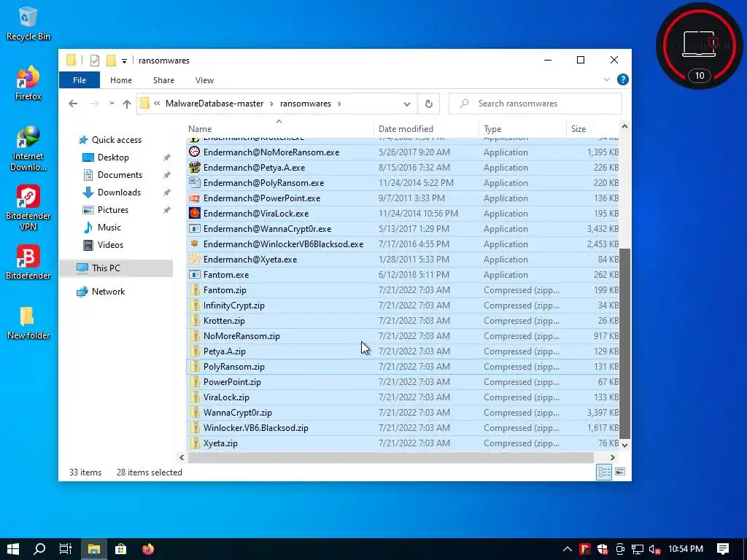Select Endermanch@WannaCrypt0r.exe file
Screen dimensions: 747x560
click(403, 228)
